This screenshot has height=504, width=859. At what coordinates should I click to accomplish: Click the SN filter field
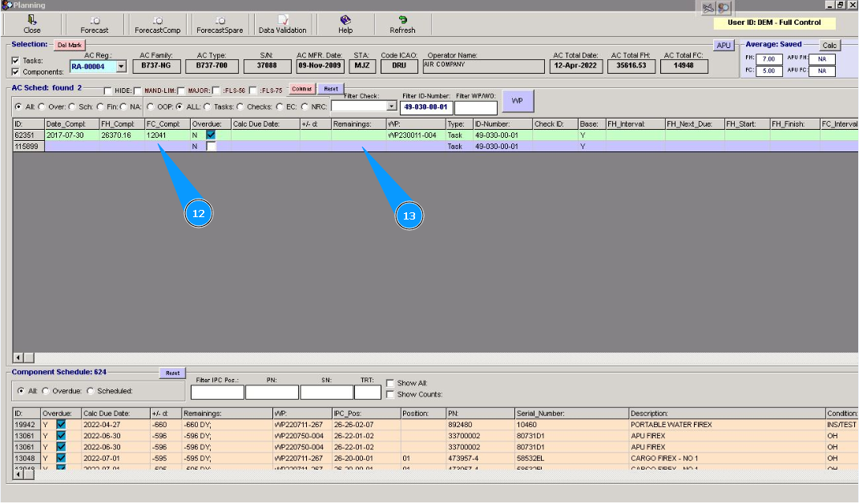(x=326, y=393)
